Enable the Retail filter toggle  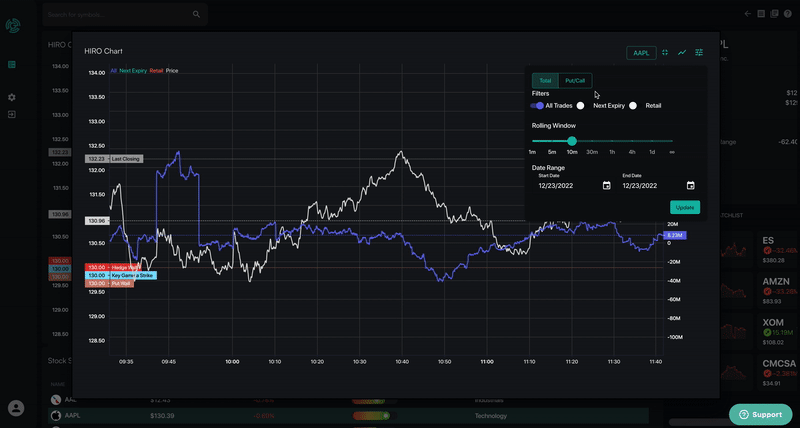tap(633, 106)
